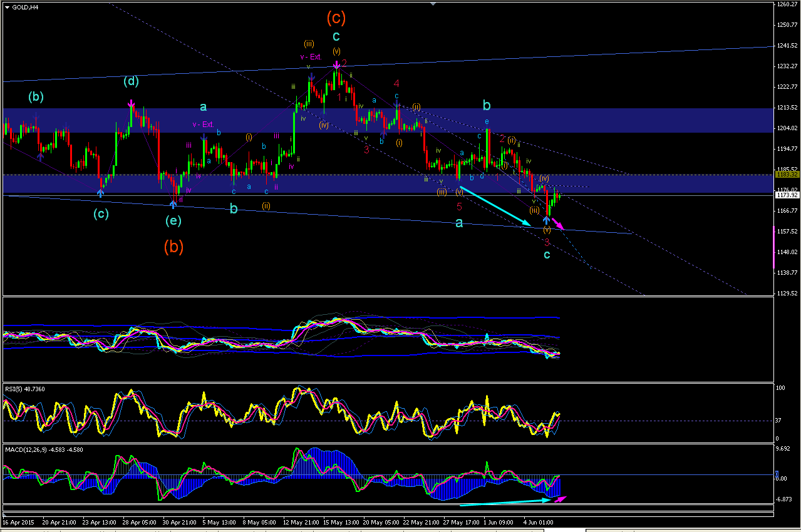This screenshot has height=532, width=801.
Task: Click price axis value 1260.27
Action: click(x=787, y=4)
